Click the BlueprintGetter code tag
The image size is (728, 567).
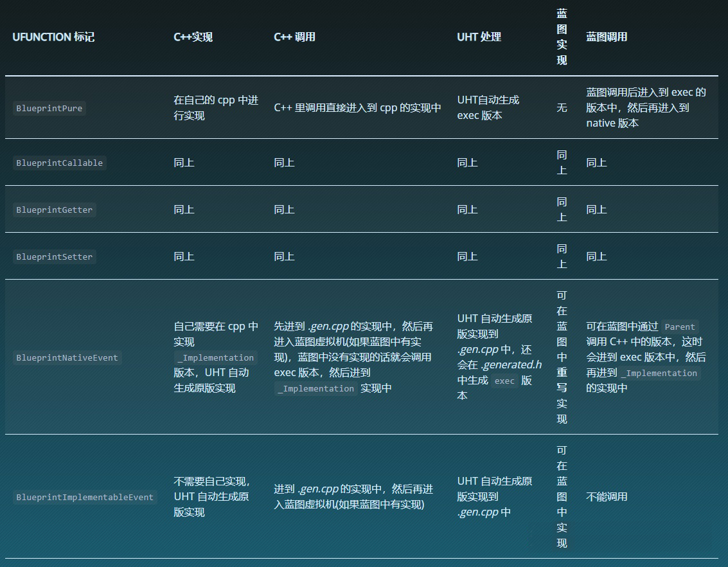(54, 210)
